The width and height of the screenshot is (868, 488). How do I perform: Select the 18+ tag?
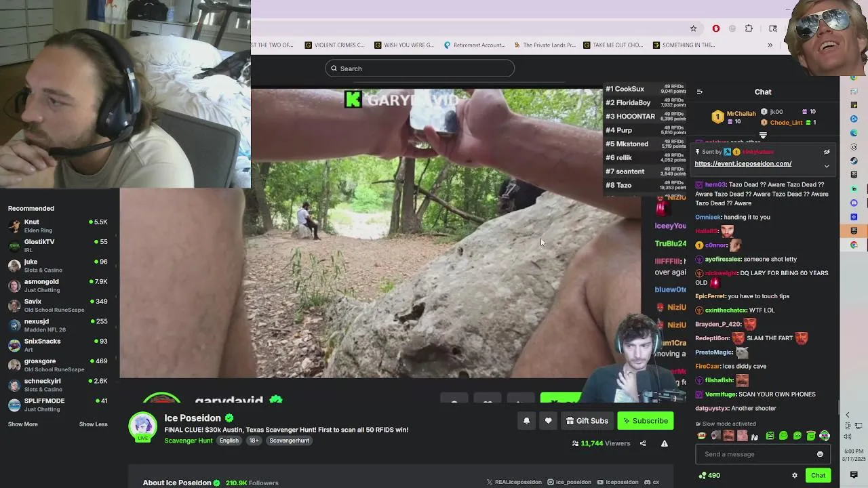(x=254, y=441)
